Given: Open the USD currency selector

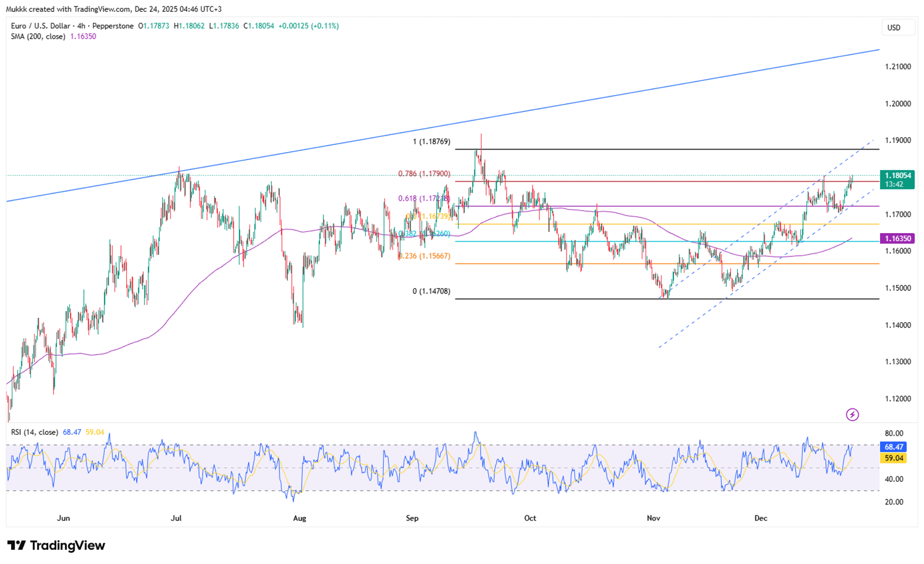Looking at the screenshot, I should click(893, 28).
